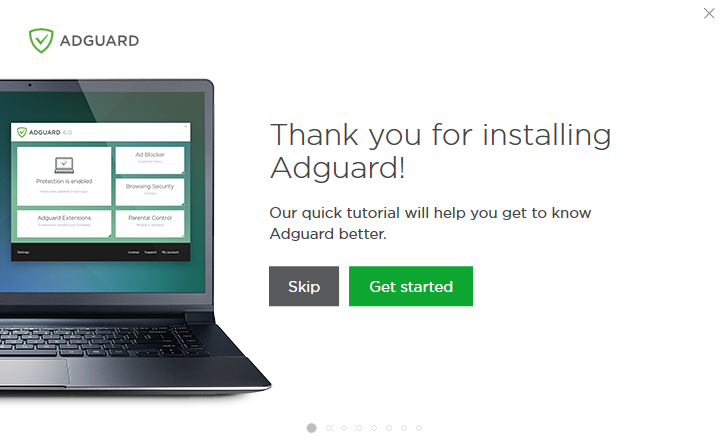Jump to the second tutorial page dot
The height and width of the screenshot is (445, 727).
(329, 428)
